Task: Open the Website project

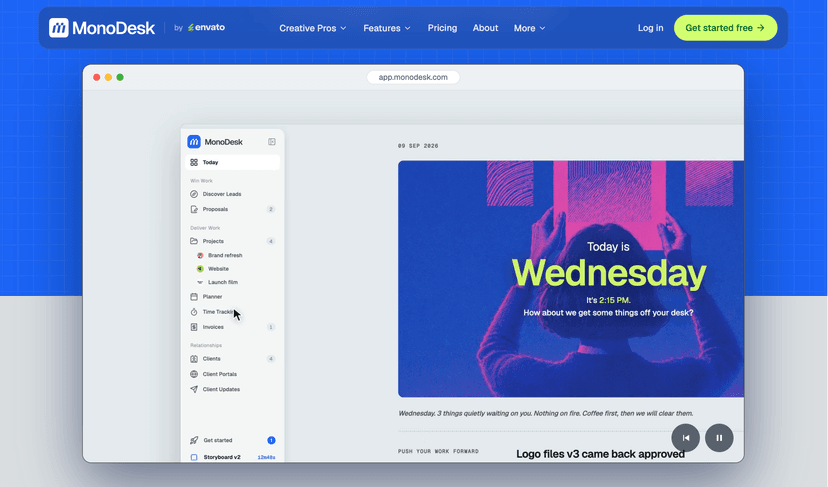Action: click(x=218, y=269)
